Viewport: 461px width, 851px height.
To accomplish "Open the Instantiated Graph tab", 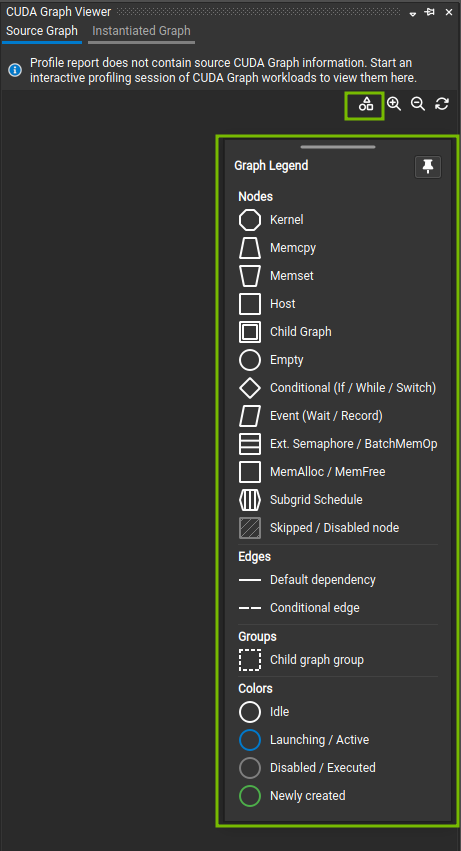I will point(141,31).
